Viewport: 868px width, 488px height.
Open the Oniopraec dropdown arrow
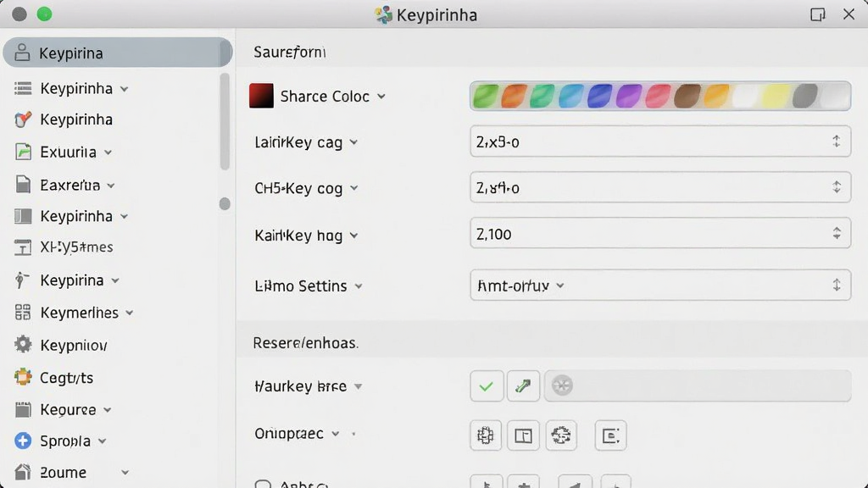pos(336,434)
